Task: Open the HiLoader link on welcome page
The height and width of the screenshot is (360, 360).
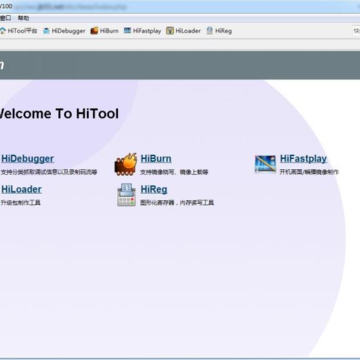Action: tap(21, 189)
